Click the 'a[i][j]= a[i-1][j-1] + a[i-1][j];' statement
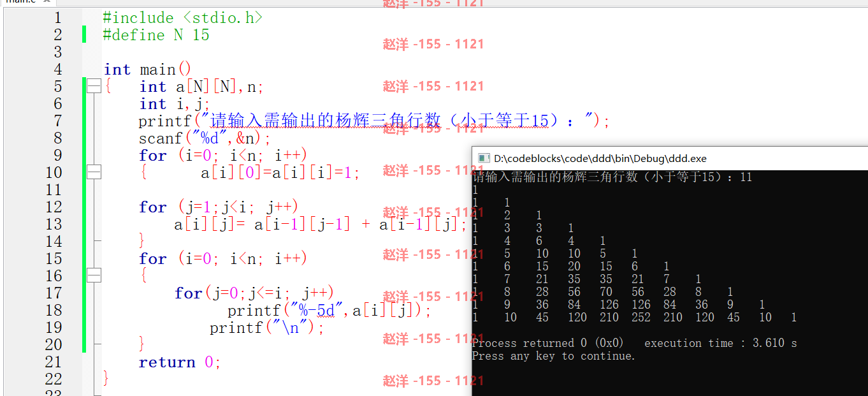The image size is (868, 396). (x=321, y=224)
